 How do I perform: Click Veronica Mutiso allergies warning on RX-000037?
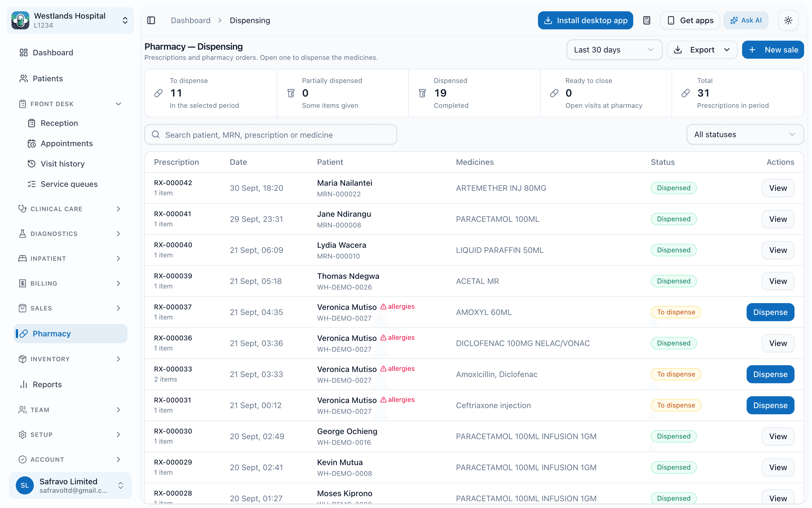pos(398,306)
